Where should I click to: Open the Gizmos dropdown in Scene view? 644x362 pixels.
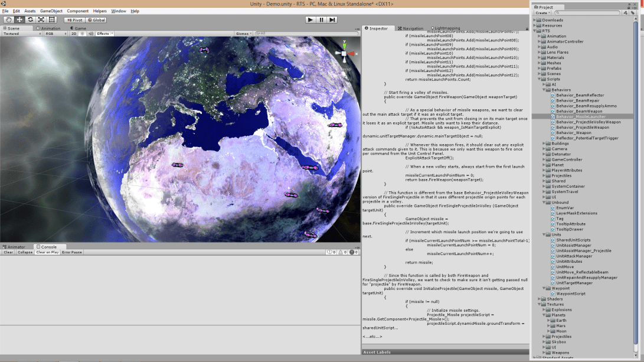coord(243,34)
